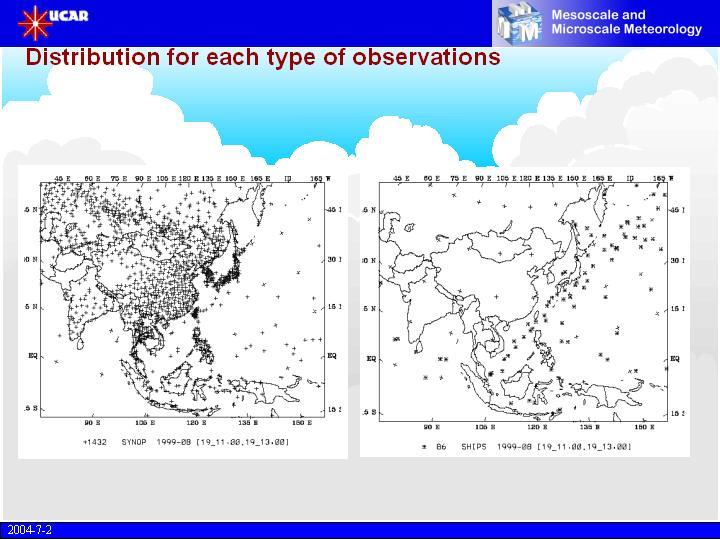Click the 90 E bottom label on SYNOP map
Image resolution: width=720 pixels, height=540 pixels.
(92, 422)
